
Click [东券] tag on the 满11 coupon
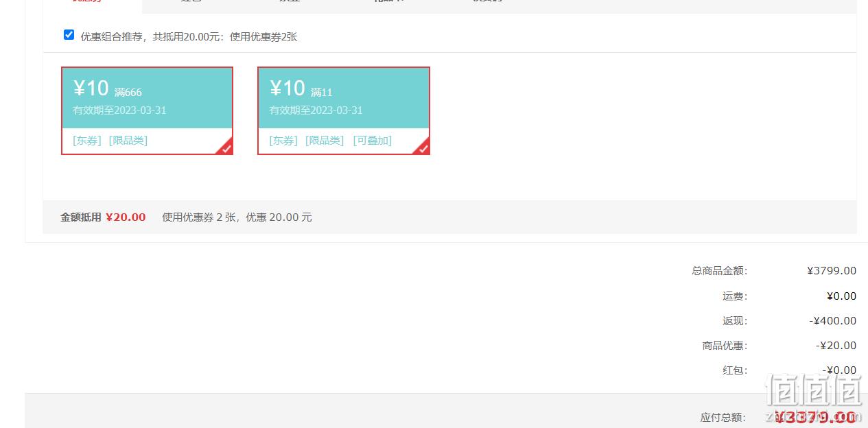click(x=283, y=141)
